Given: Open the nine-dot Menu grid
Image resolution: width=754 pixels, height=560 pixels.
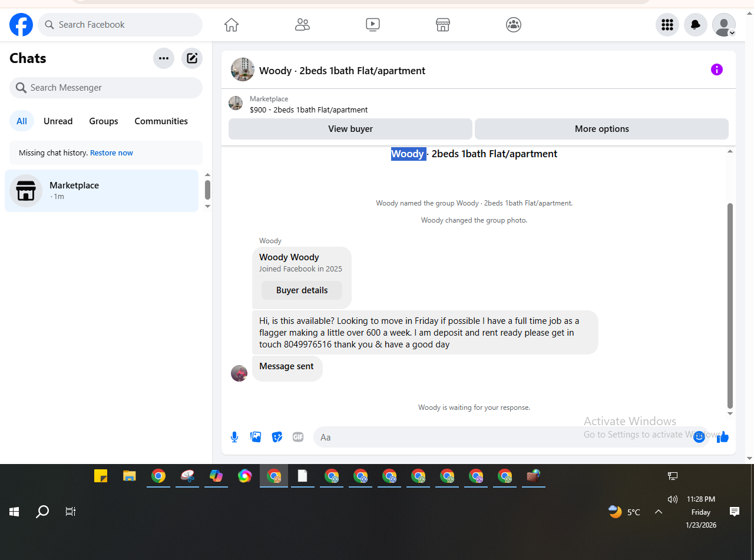Looking at the screenshot, I should (x=667, y=25).
